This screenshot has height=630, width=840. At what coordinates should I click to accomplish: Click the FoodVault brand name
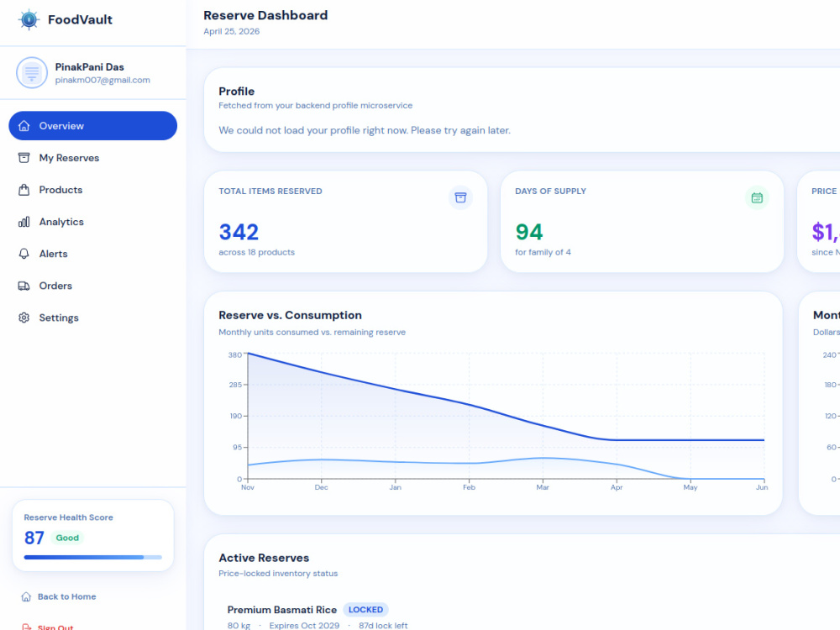(80, 20)
